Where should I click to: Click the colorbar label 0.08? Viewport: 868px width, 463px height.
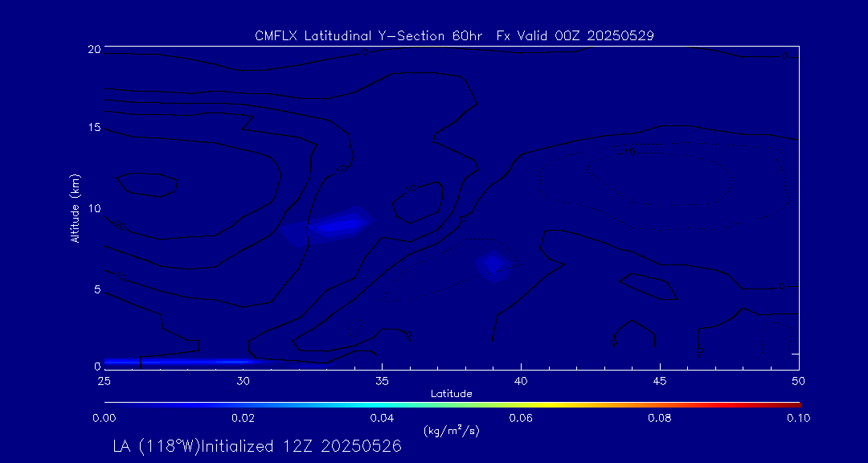point(660,418)
